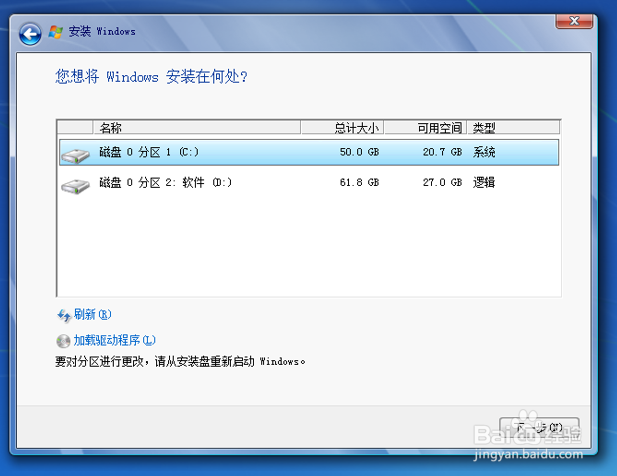
Task: Click the refresh arrows icon
Action: 64,315
